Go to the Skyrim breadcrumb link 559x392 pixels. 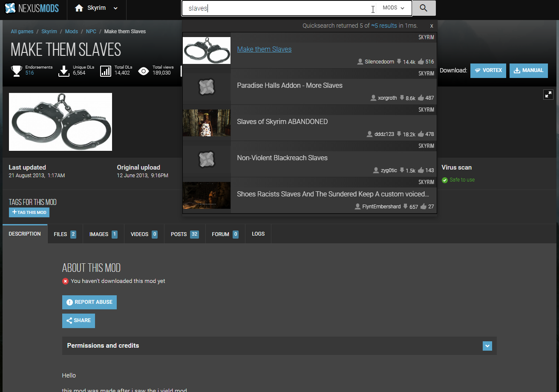49,32
